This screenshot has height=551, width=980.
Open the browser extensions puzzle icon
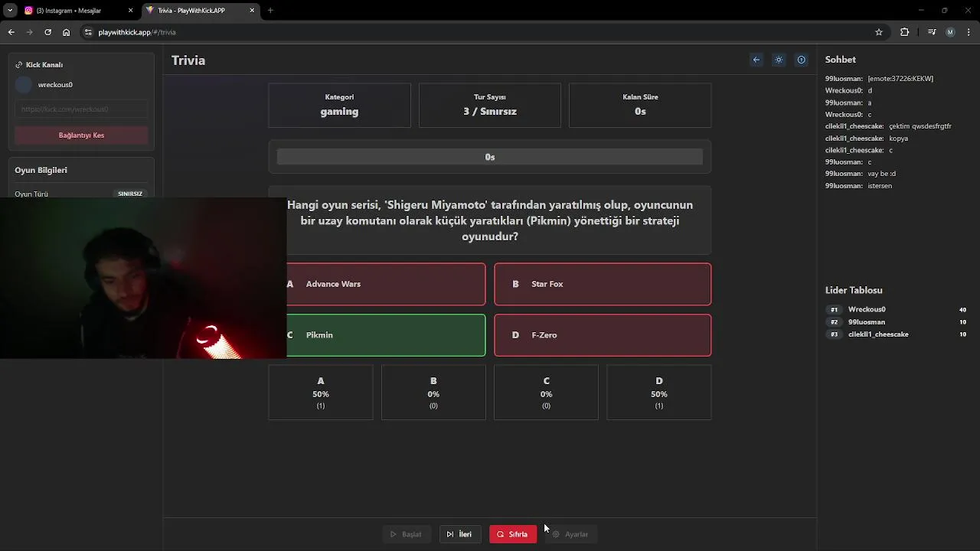pos(905,32)
